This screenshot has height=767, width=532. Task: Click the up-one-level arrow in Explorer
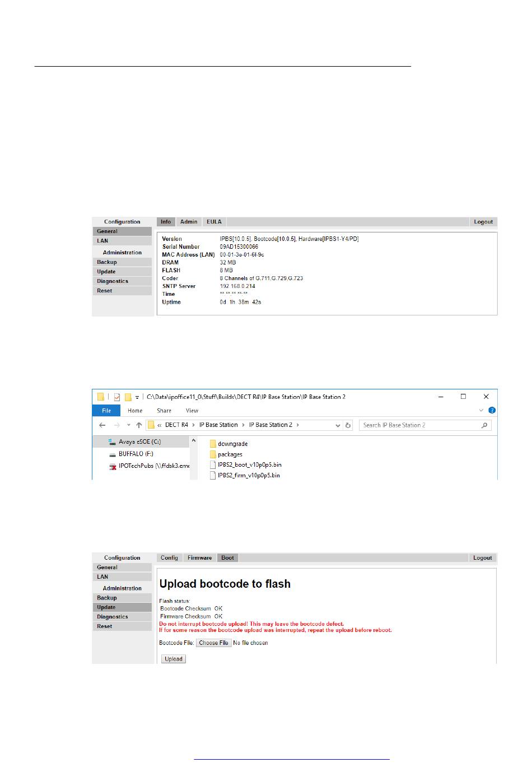tap(139, 425)
